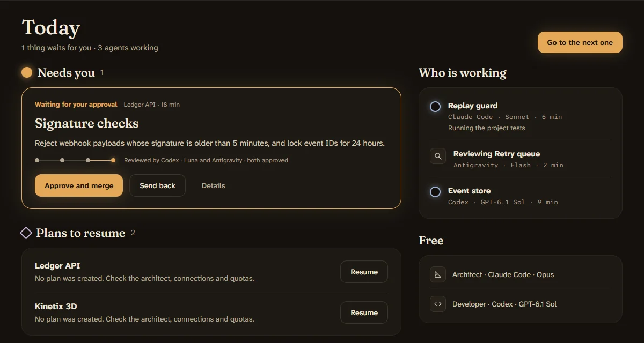Click "Reviewed by Codex · Luna and Antigravity" text
644x343 pixels.
206,160
